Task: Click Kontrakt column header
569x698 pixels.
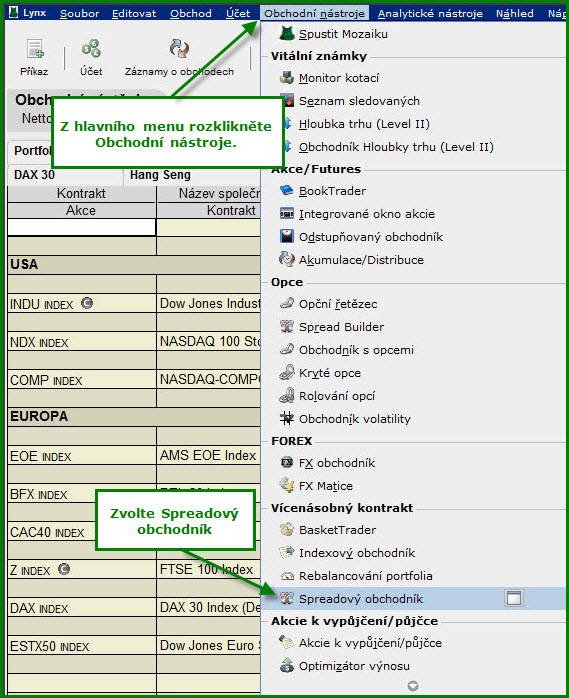Action: coord(81,193)
